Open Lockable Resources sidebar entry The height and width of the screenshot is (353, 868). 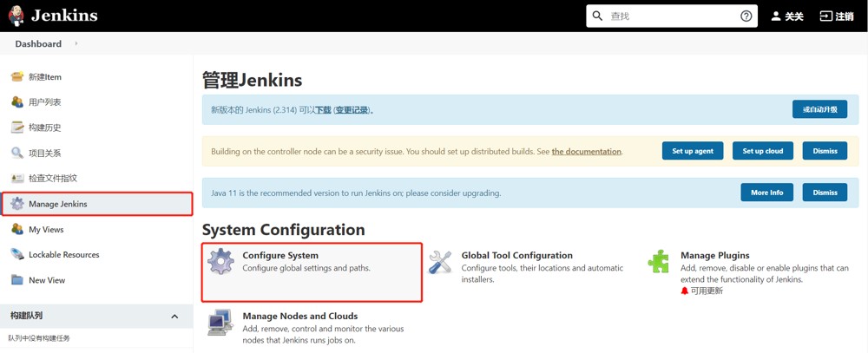(63, 255)
